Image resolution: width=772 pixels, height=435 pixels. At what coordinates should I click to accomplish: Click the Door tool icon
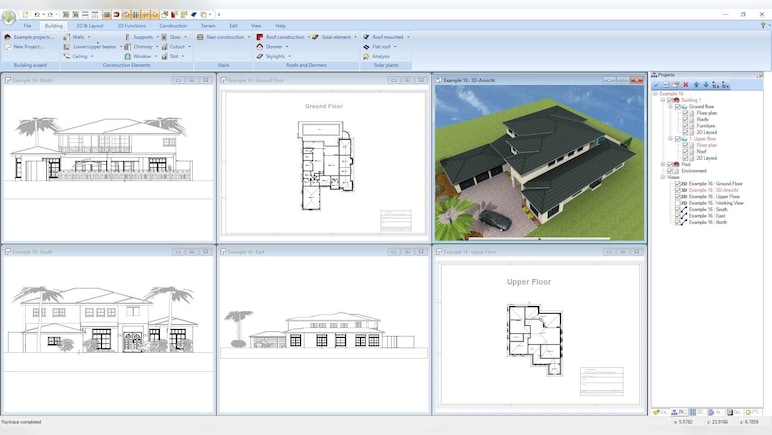click(x=164, y=37)
